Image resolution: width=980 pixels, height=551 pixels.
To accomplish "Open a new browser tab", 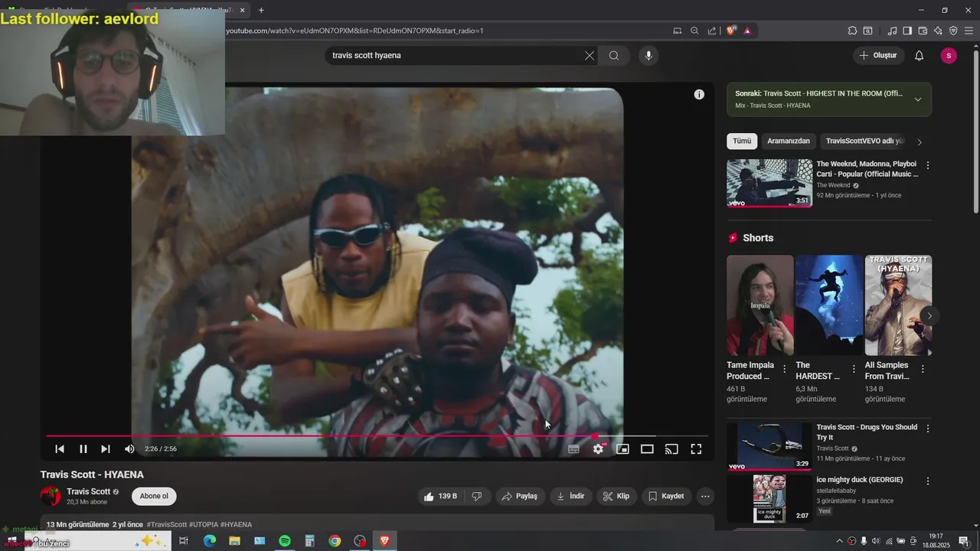I will (x=261, y=10).
